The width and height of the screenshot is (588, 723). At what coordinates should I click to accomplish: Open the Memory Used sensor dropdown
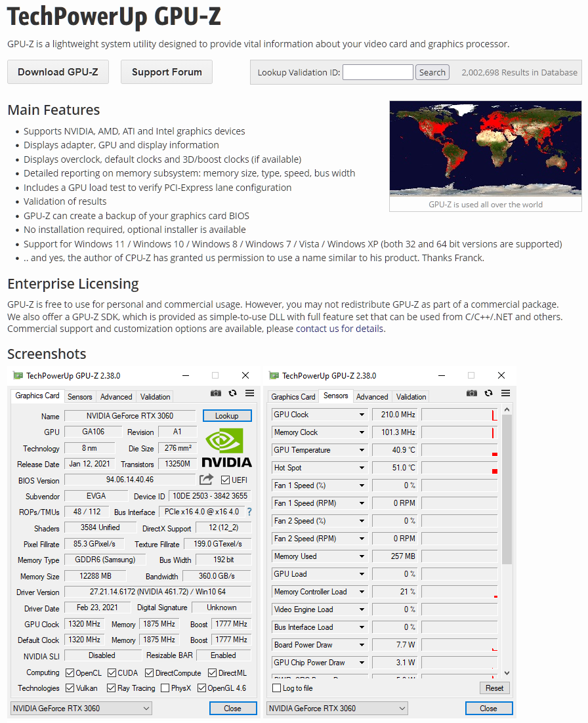click(362, 556)
